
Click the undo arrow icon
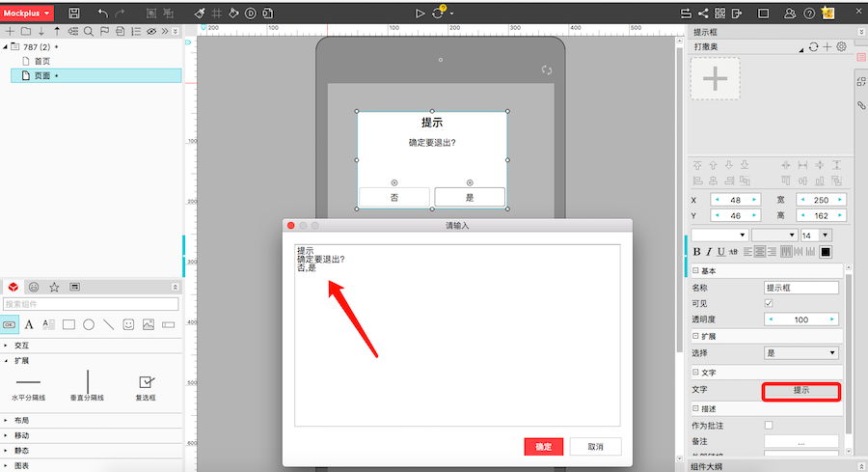[103, 14]
